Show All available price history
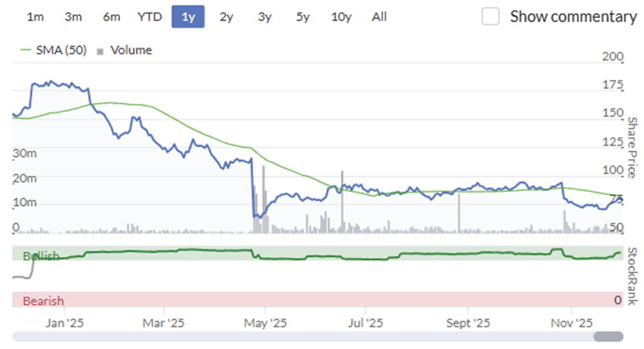 point(379,17)
